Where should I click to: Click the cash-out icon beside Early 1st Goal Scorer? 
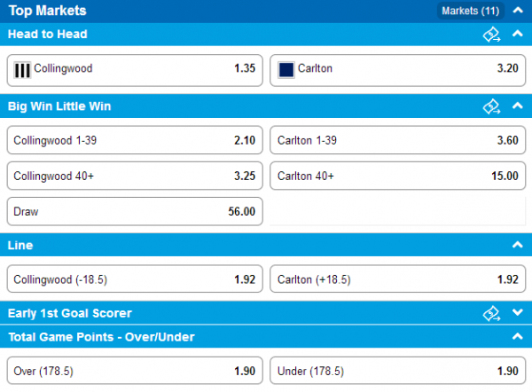point(491,314)
